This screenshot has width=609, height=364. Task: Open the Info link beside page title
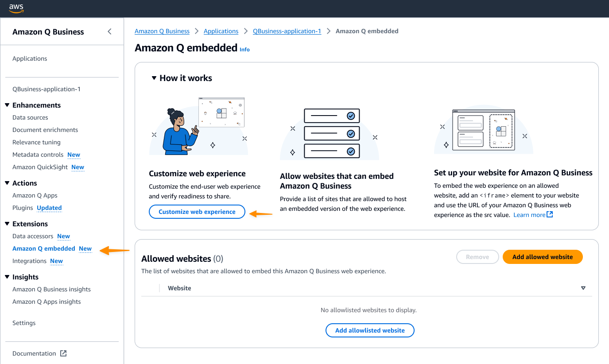tap(244, 50)
